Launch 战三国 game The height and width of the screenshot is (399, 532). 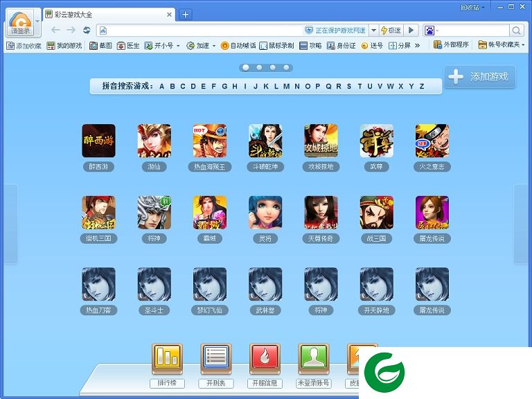[x=377, y=213]
